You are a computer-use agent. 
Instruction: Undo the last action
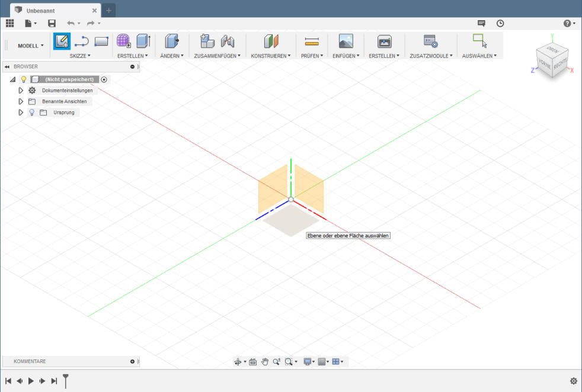click(71, 23)
